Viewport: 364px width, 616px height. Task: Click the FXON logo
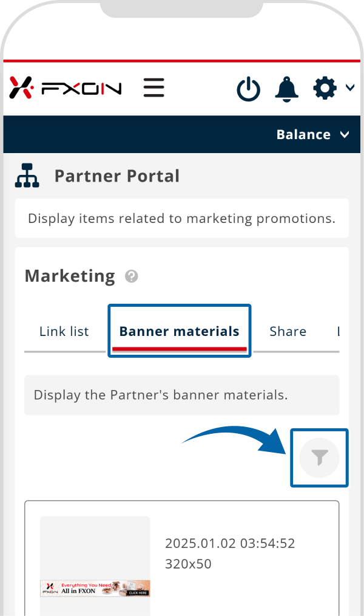coord(66,89)
